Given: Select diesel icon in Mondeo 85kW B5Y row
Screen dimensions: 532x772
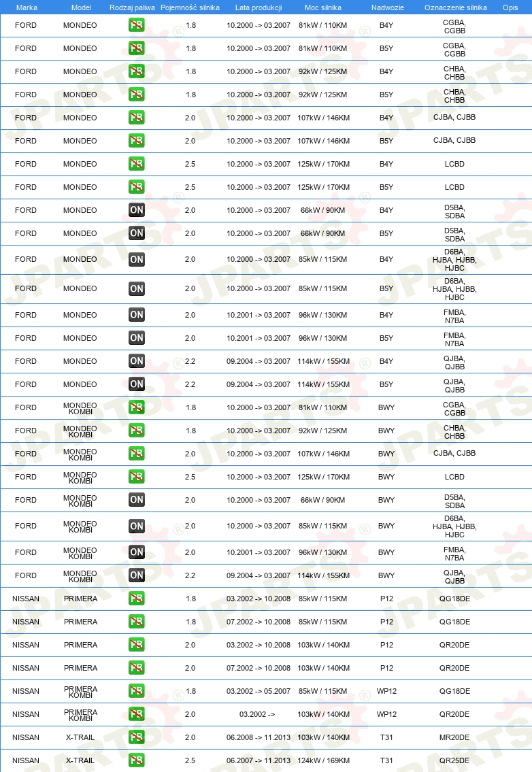Looking at the screenshot, I should point(137,288).
